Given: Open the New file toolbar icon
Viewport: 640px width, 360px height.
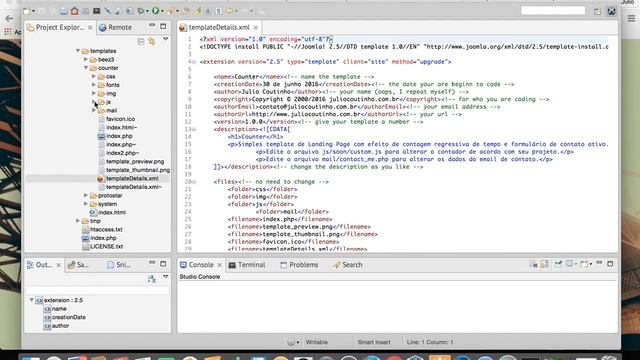Looking at the screenshot, I should pyautogui.click(x=27, y=11).
